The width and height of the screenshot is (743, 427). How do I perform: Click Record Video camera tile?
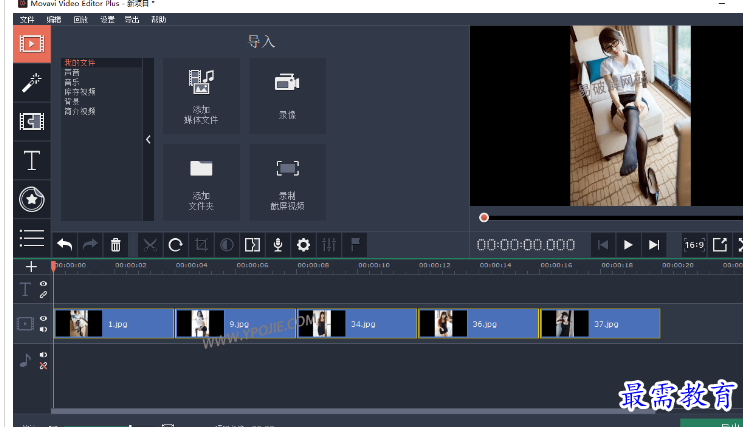(287, 96)
